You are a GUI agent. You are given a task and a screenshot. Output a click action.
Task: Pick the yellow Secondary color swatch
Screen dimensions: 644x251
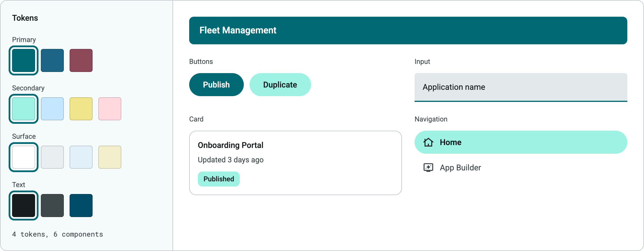pos(81,109)
